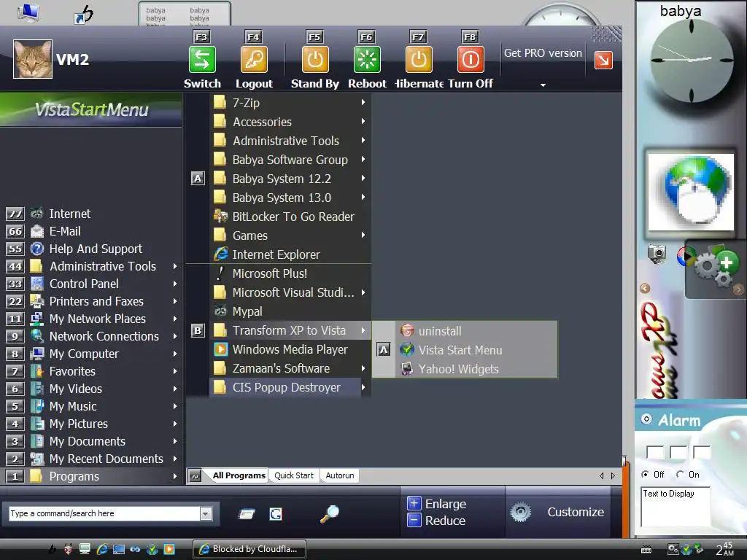Click the Reduce minus icon
Image resolution: width=747 pixels, height=560 pixels.
point(414,520)
